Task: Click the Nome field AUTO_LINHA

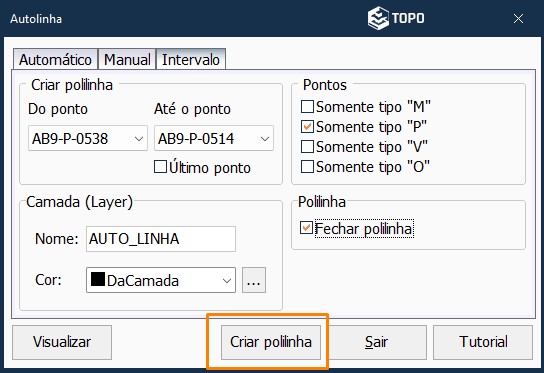Action: (x=161, y=239)
